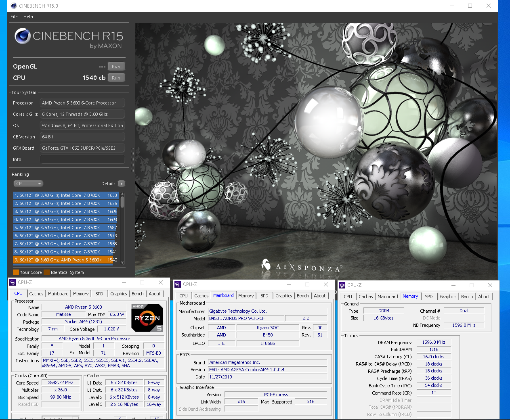
Task: Open About tab in Mainboard window
Action: tap(320, 296)
